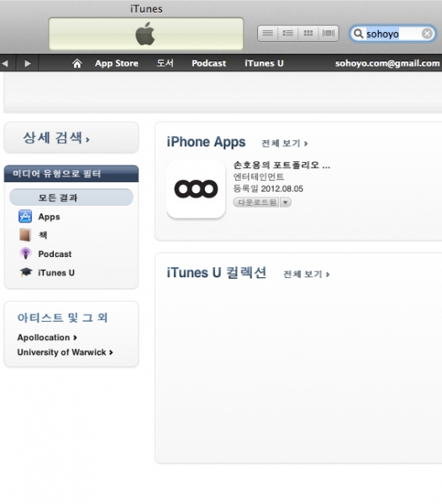Click the Apps filter icon
Viewport: 442px width, 504px height.
tap(25, 217)
